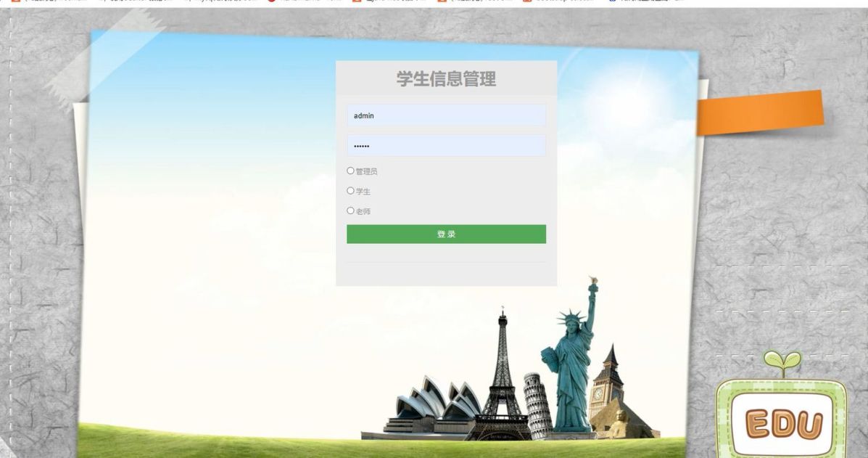This screenshot has height=458, width=868.
Task: Choose the 学生 role option
Action: click(x=350, y=190)
